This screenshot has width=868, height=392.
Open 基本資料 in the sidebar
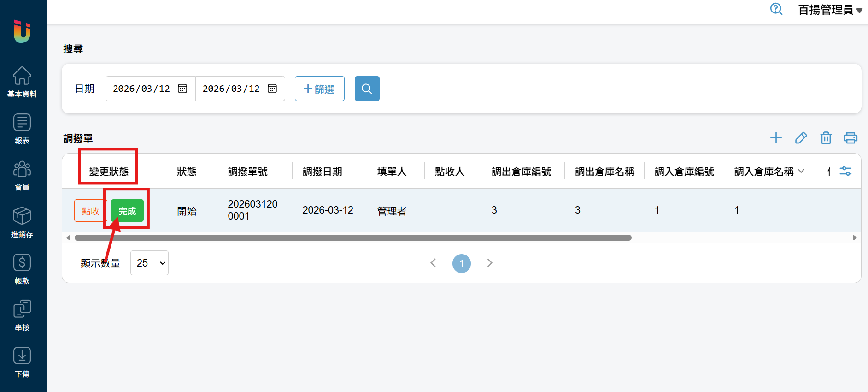pyautogui.click(x=22, y=82)
